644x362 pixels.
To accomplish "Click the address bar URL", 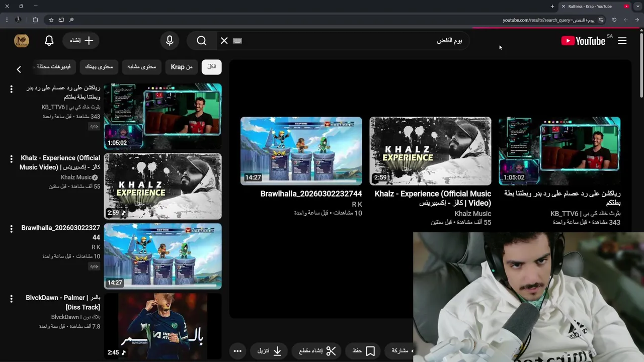I will tap(548, 20).
